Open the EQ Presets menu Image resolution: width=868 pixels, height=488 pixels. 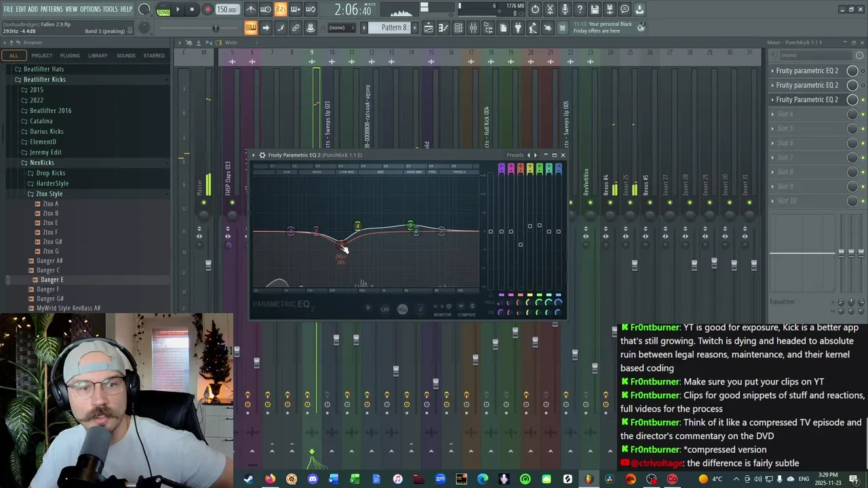point(515,155)
